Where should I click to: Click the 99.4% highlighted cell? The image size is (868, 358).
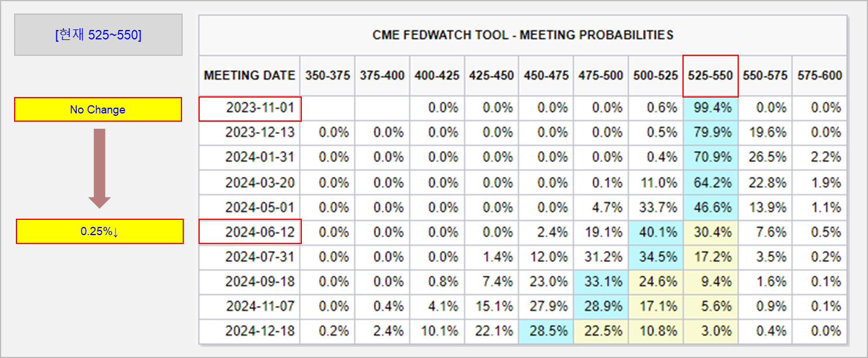[x=711, y=108]
